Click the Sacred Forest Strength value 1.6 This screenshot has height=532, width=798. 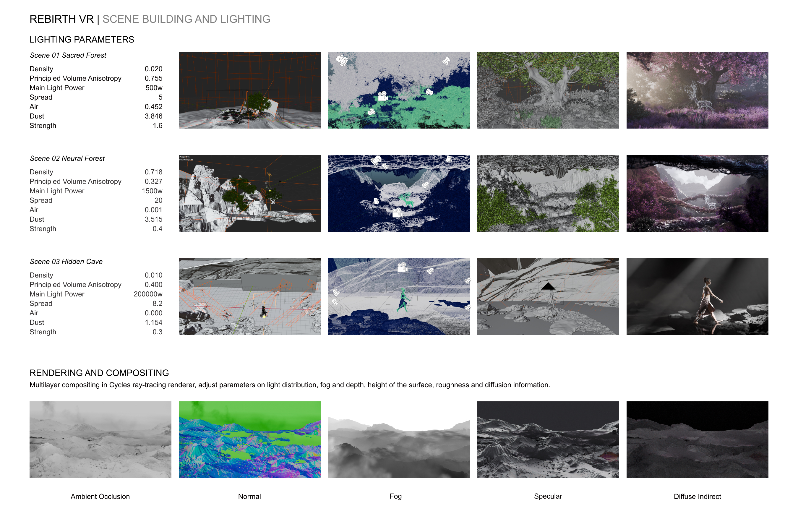[x=158, y=126]
